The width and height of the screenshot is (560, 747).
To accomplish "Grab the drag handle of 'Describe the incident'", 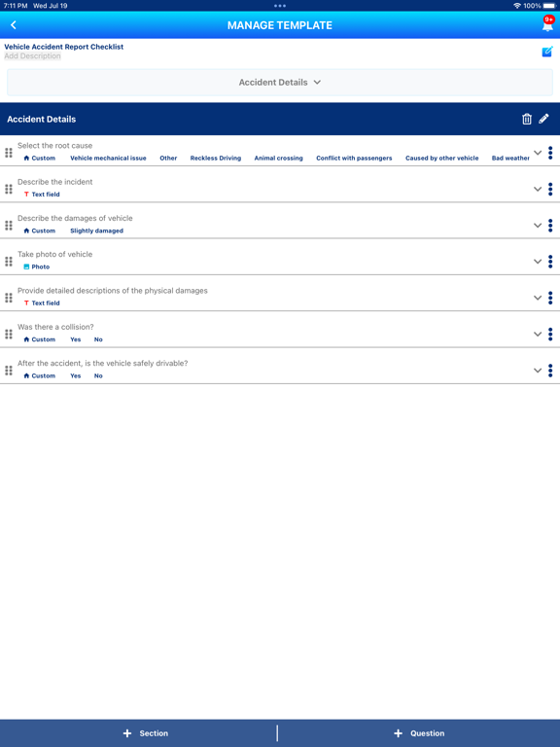I will (x=9, y=189).
